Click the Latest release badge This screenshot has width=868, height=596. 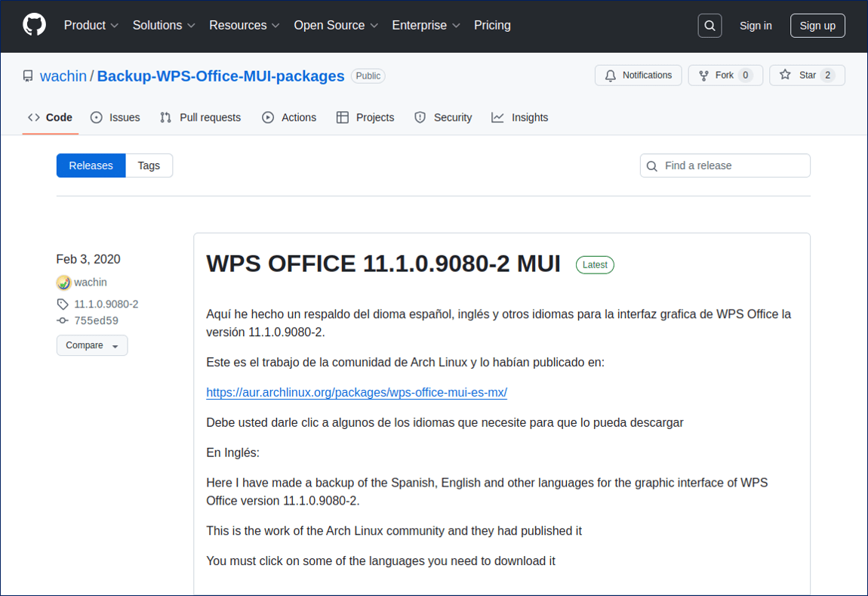[595, 265]
